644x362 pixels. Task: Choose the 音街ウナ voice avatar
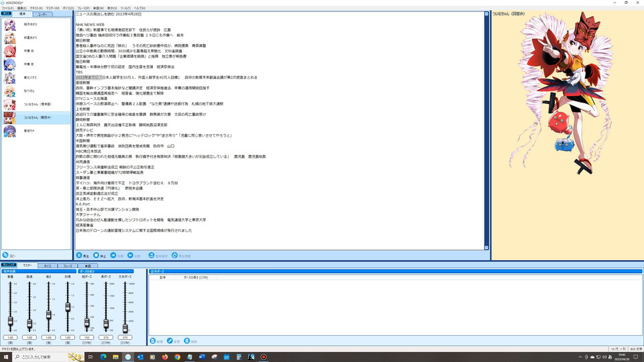10,131
